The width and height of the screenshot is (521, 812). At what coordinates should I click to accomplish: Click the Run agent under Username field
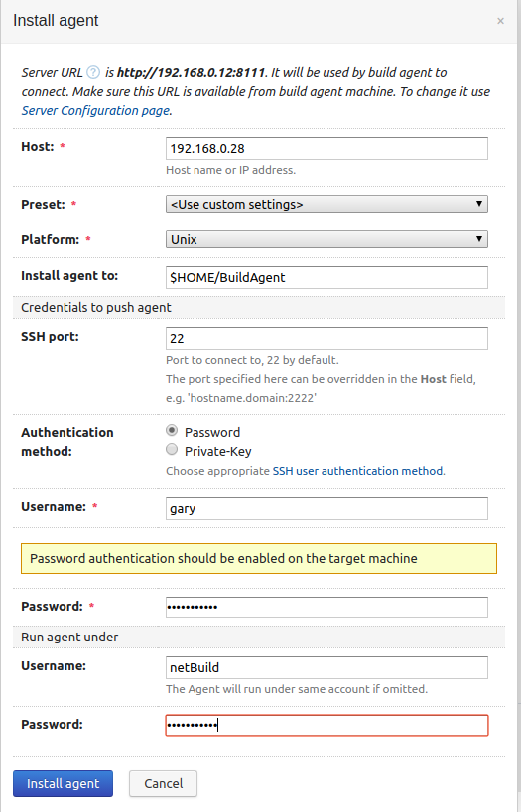(326, 667)
